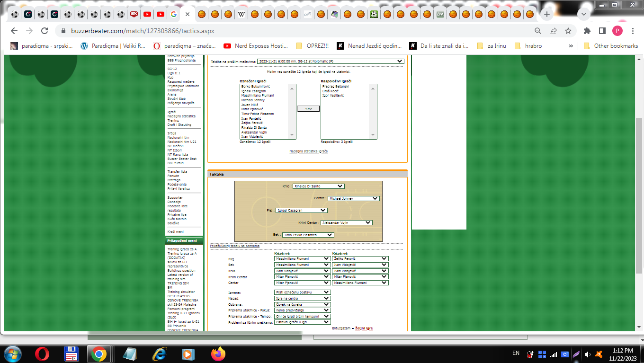Go back to the previous page
Screen dimensions: 644x363
tap(14, 31)
